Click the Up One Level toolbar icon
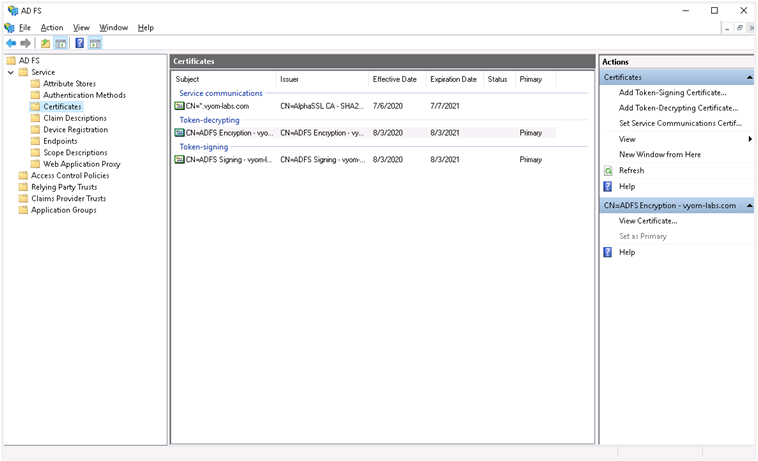758x461 pixels. (x=45, y=43)
